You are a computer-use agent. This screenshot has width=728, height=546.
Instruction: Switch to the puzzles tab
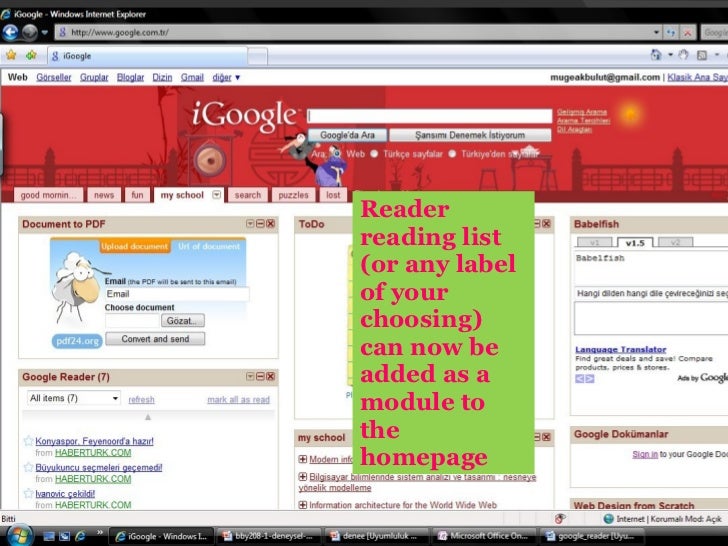point(293,195)
